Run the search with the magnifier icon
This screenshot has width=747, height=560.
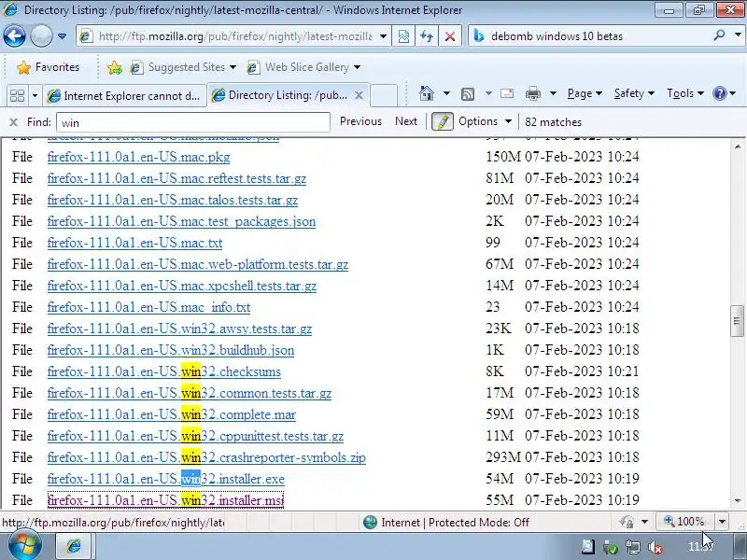click(719, 35)
